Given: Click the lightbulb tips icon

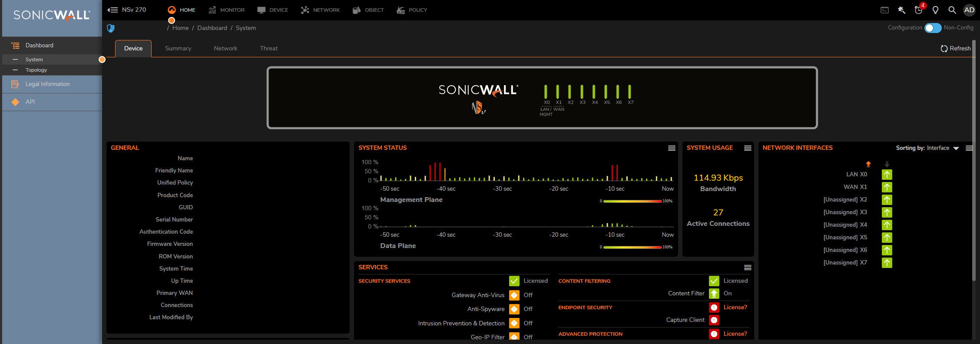Looking at the screenshot, I should (x=935, y=10).
